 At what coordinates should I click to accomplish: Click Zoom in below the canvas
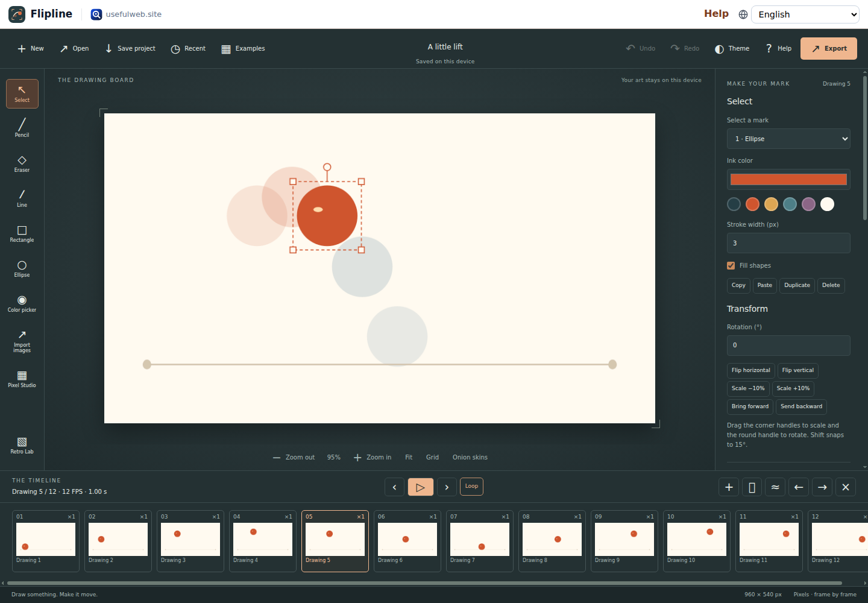(373, 458)
